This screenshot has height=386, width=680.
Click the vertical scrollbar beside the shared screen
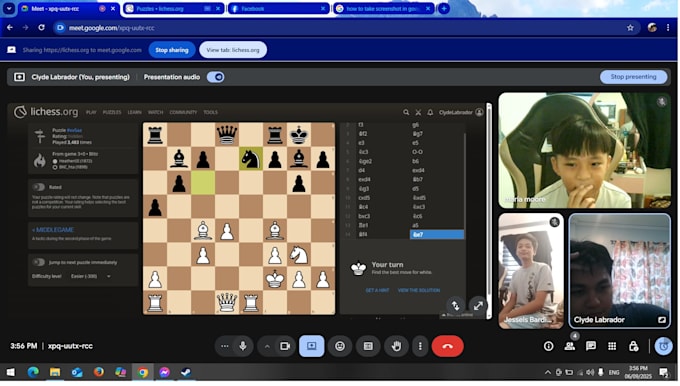489,211
